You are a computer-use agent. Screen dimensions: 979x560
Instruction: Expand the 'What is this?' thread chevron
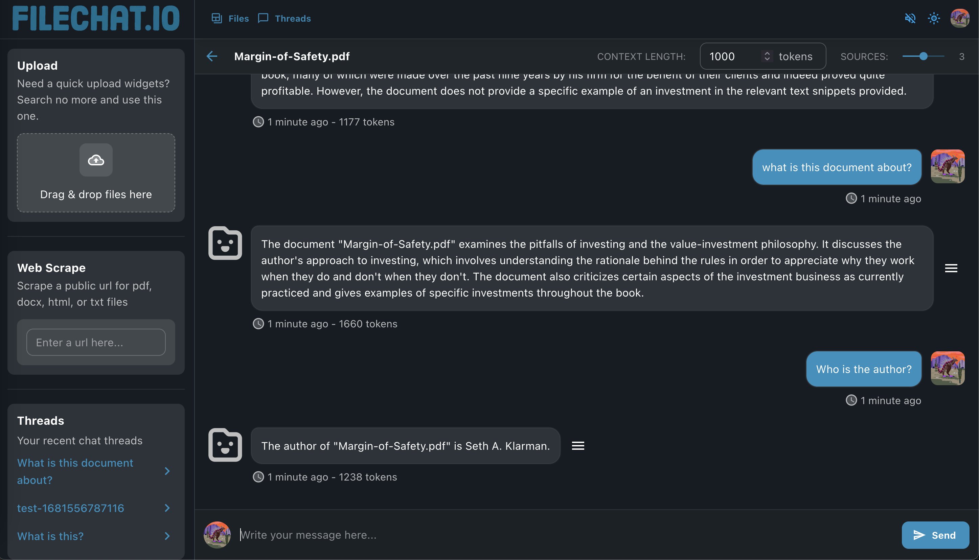coord(167,536)
